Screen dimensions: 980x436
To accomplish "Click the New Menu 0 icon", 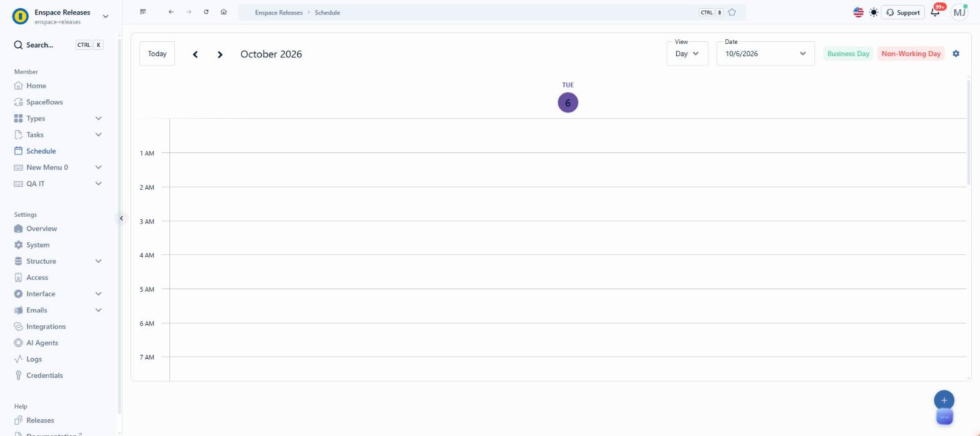I will 18,167.
